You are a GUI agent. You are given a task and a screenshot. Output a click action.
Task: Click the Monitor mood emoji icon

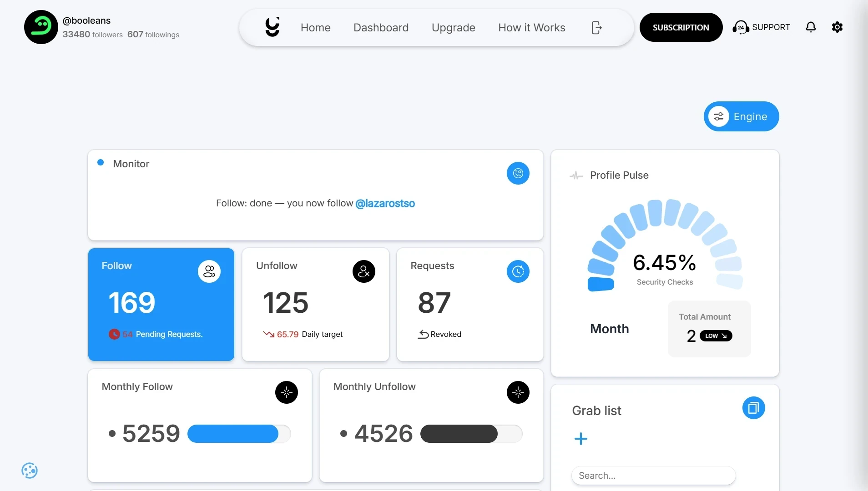point(518,173)
